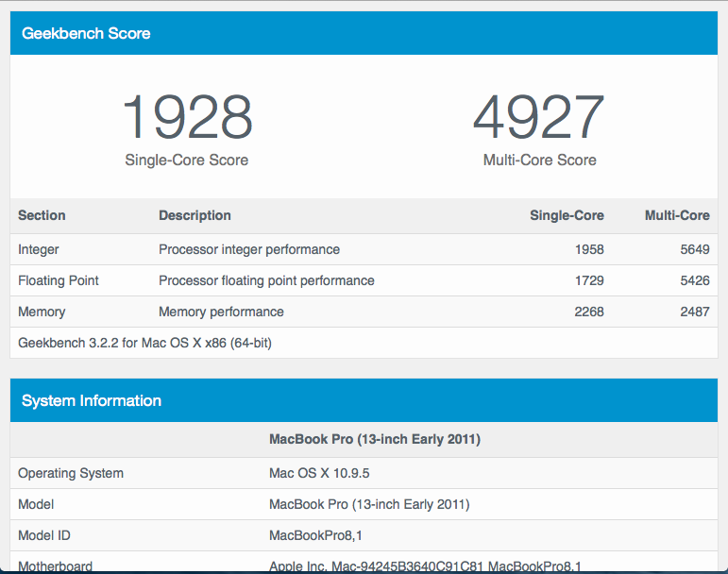Image resolution: width=728 pixels, height=574 pixels.
Task: Click 'Memory performance' description
Action: pyautogui.click(x=221, y=312)
